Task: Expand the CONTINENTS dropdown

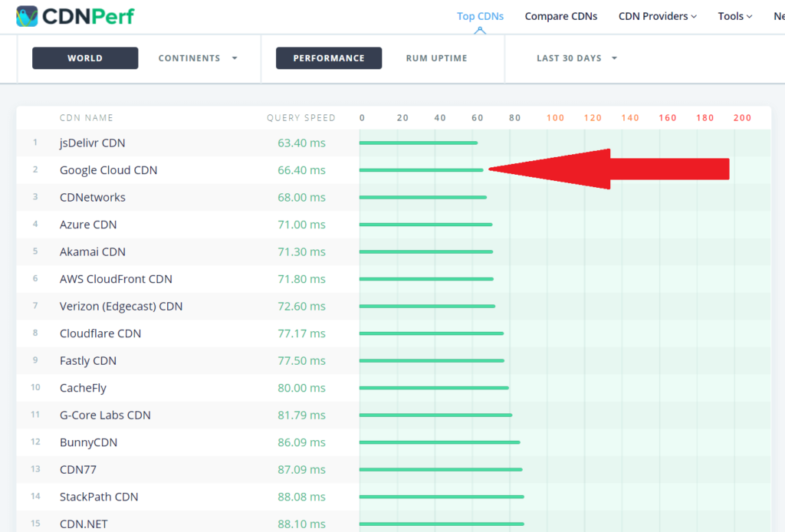Action: pos(198,58)
